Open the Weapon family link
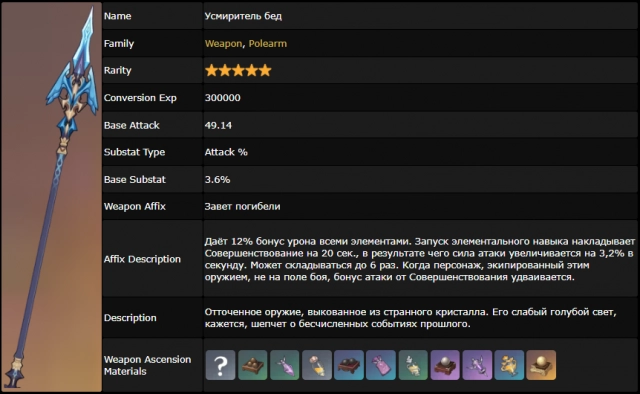The image size is (640, 394). tap(223, 43)
